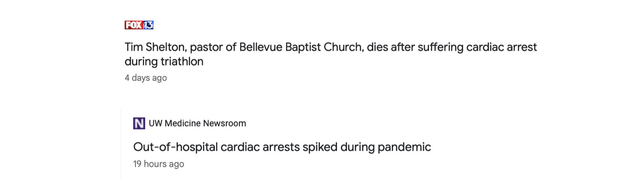Viewport: 644px width, 180px height.
Task: Click the vertical divider left of UW card
Action: pyautogui.click(x=121, y=144)
